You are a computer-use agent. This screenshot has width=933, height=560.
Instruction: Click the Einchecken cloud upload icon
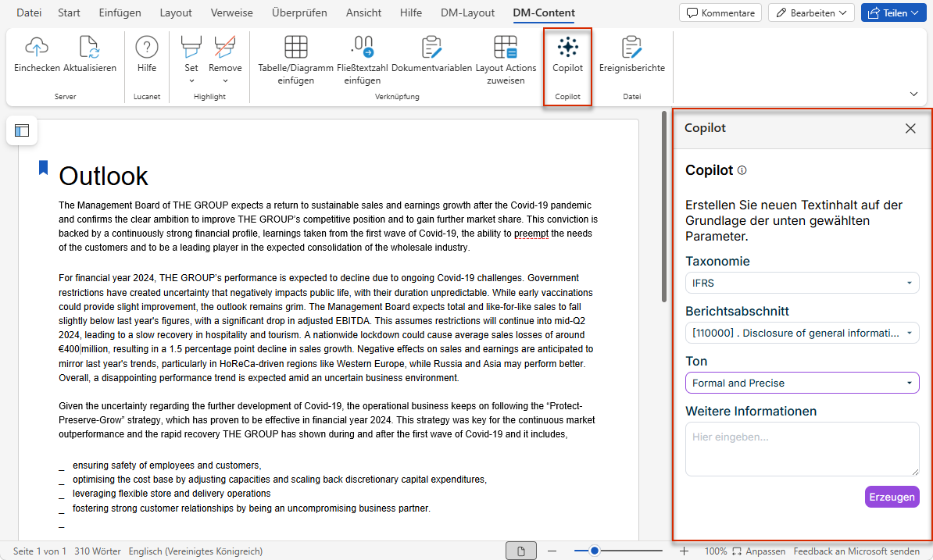37,46
